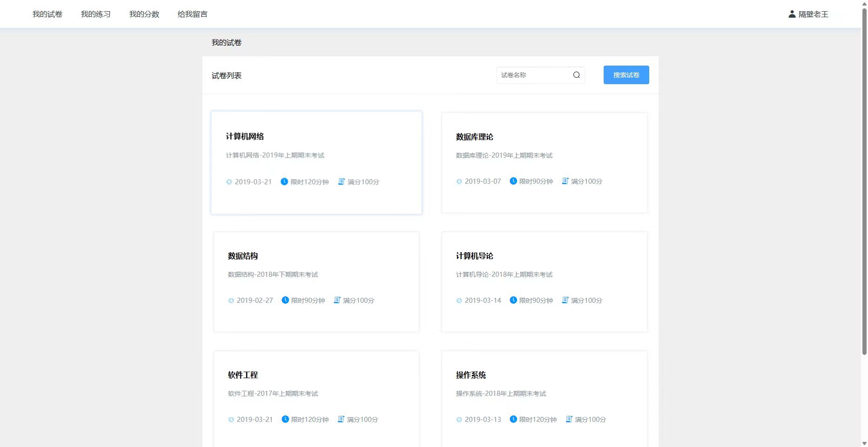Open 我的分数 in top navigation
The image size is (868, 447).
(144, 14)
